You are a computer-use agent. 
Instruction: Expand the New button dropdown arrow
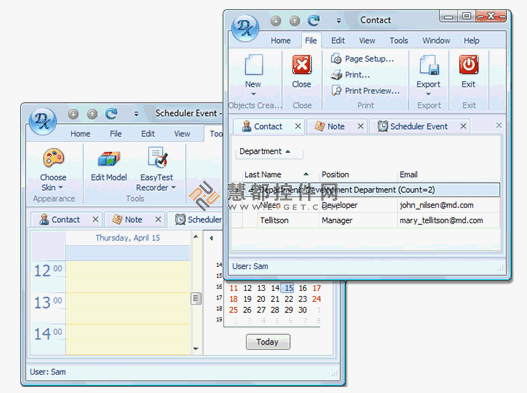[253, 94]
